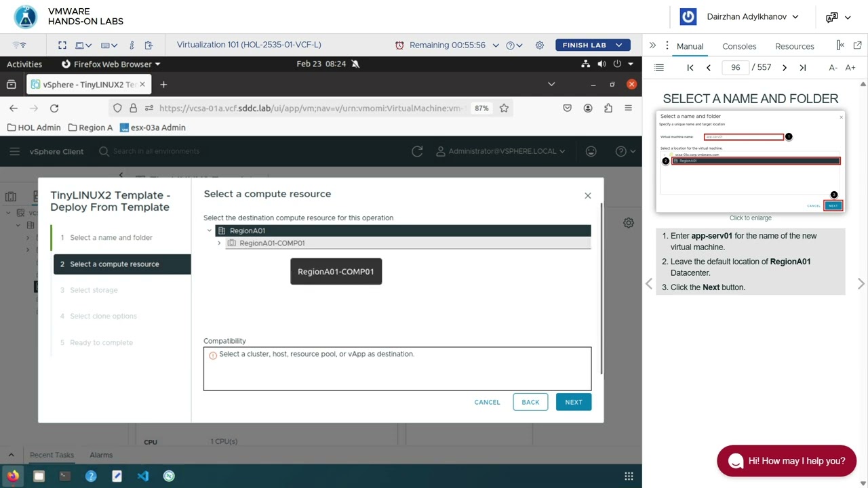This screenshot has height=488, width=868.
Task: Click the BACK button in wizard
Action: pyautogui.click(x=530, y=402)
